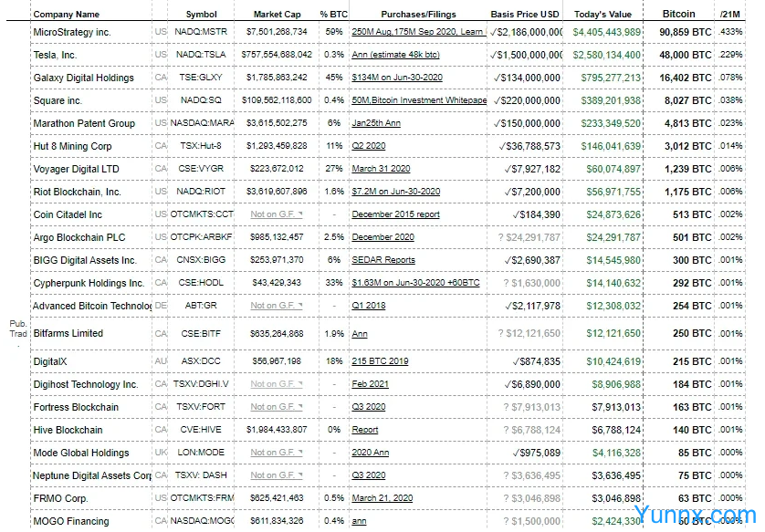The height and width of the screenshot is (532, 765).
Task: Select the NADQ:MSTR symbol cell
Action: [201, 32]
